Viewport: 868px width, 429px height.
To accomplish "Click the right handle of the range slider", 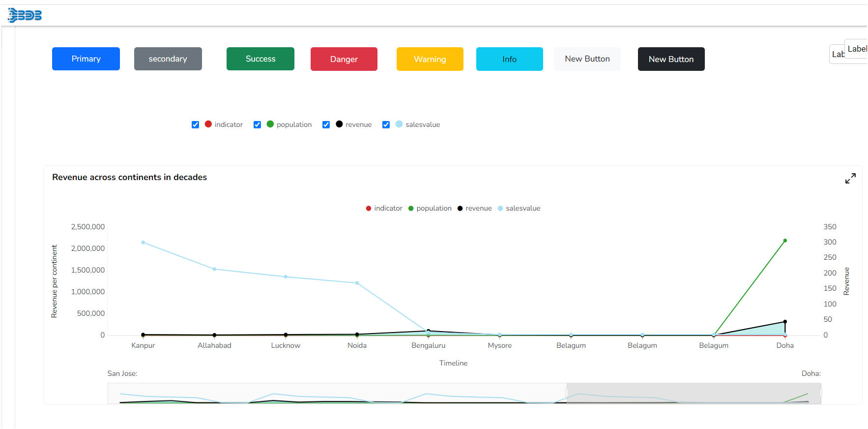I will pyautogui.click(x=821, y=393).
